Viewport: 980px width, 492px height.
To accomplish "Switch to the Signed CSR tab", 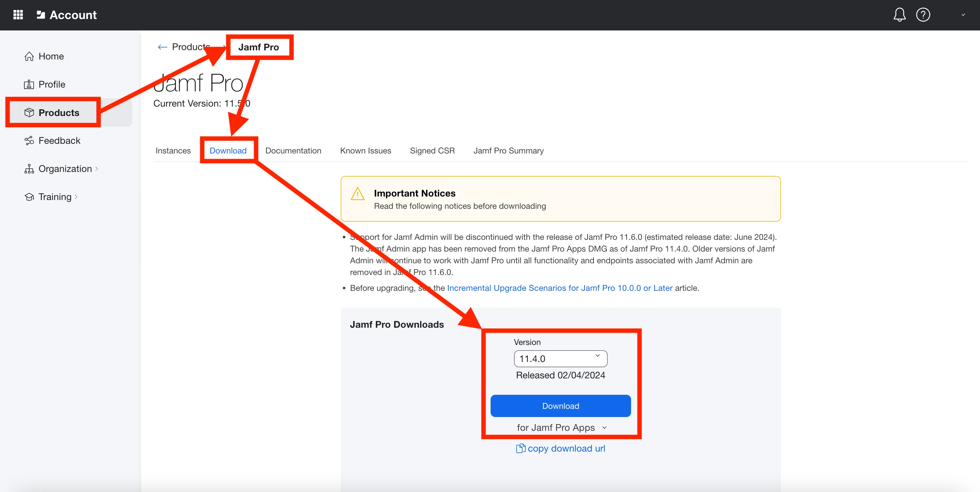I will (x=432, y=151).
